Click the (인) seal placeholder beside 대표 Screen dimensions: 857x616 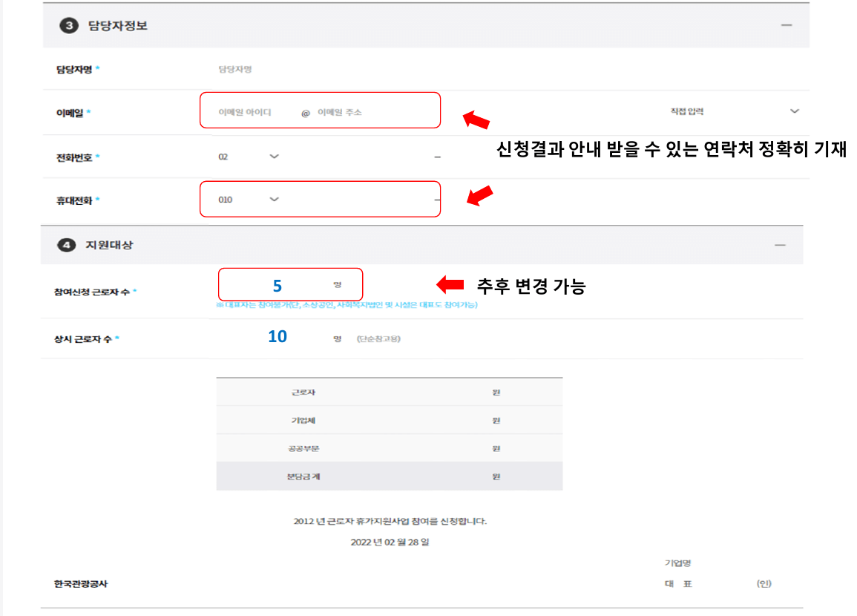click(765, 584)
